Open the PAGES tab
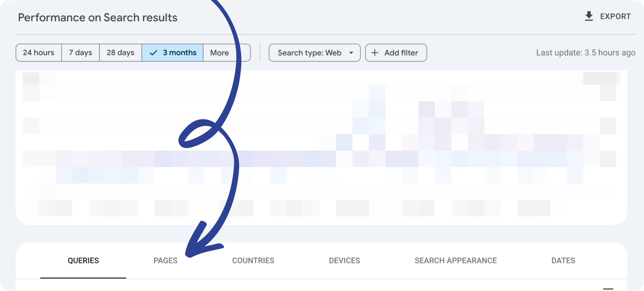Image resolution: width=644 pixels, height=291 pixels. pyautogui.click(x=165, y=261)
